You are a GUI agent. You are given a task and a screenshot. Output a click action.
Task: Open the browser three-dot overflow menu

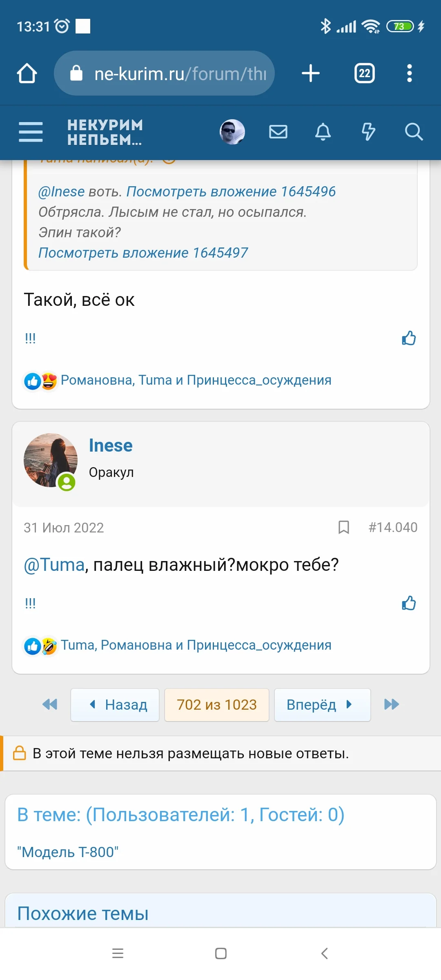point(409,73)
